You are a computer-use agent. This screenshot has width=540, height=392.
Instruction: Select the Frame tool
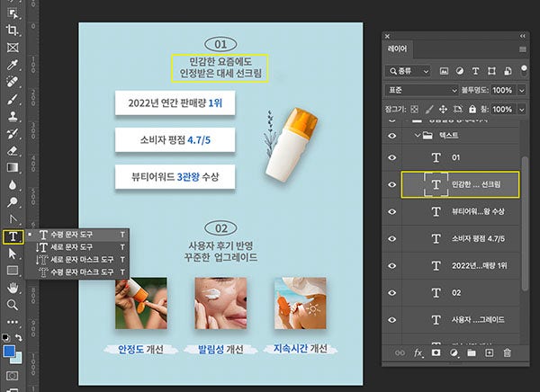click(13, 48)
